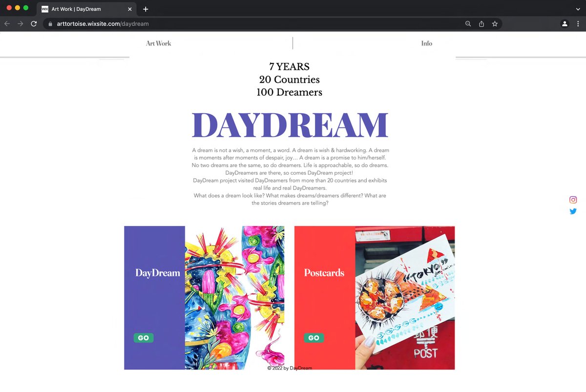Bookmark this page with the star icon
Screen dimensions: 586x392
[x=495, y=23]
